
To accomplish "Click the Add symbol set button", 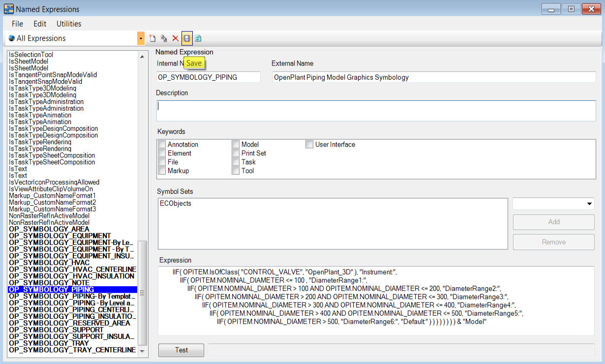I will point(554,222).
